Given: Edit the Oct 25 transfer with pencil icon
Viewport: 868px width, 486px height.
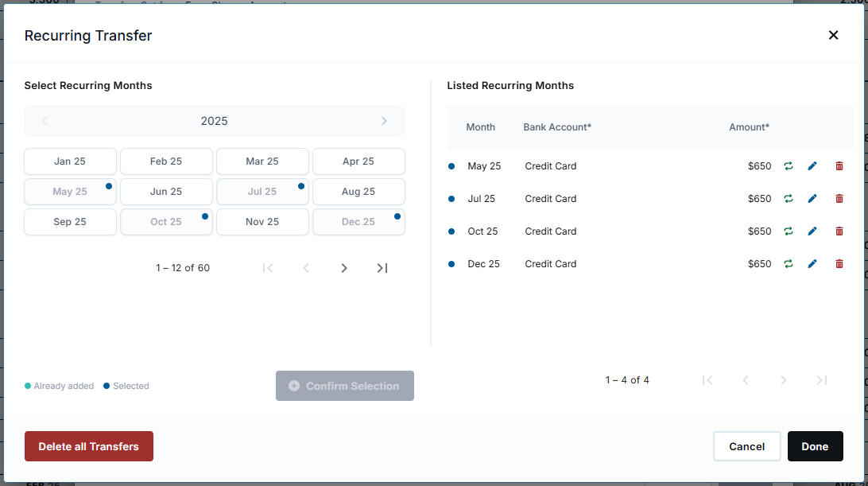Looking at the screenshot, I should pos(812,231).
